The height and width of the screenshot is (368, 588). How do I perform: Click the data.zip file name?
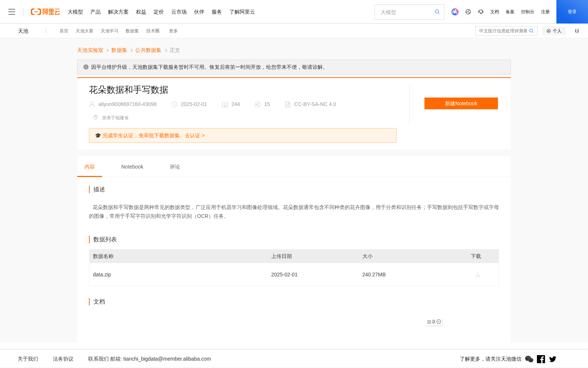pos(102,275)
